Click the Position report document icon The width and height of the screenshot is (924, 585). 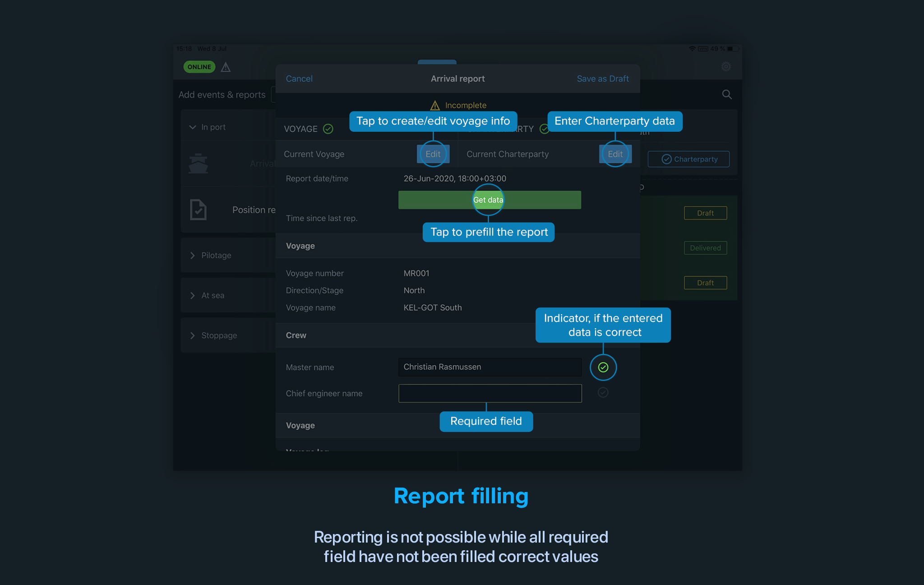click(x=198, y=209)
